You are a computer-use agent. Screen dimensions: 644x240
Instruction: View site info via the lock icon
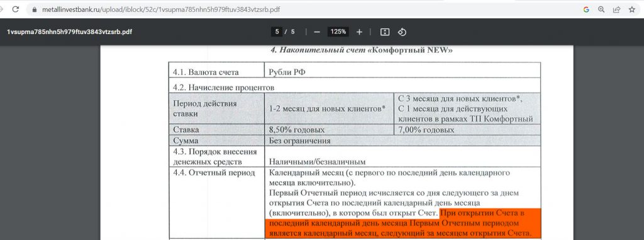(x=35, y=9)
